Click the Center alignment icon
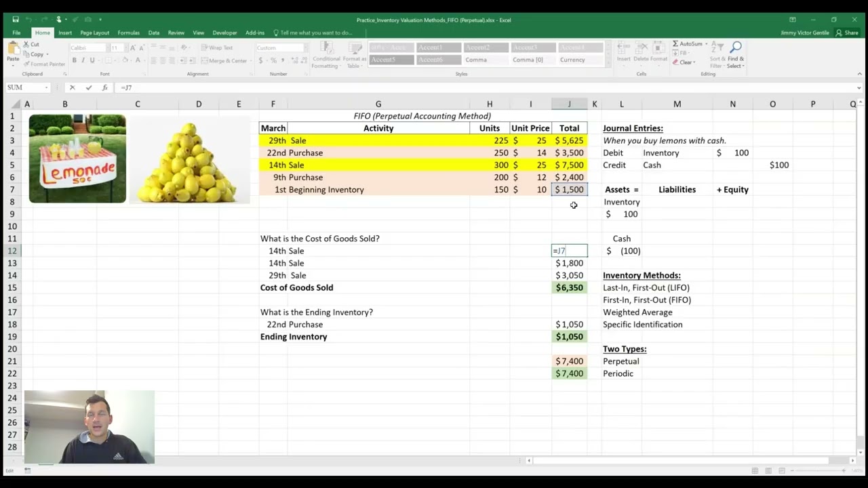 coord(163,60)
